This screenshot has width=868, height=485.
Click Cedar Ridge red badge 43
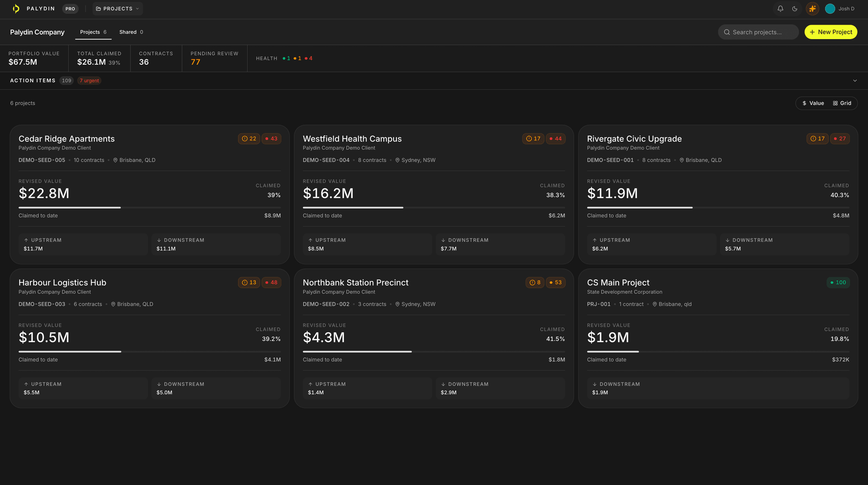click(271, 139)
